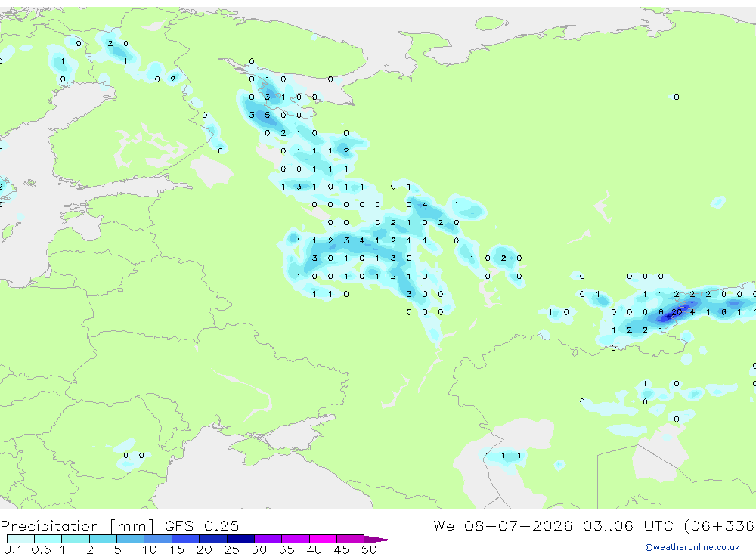Screen dimensions: 756x554
Task: Select the dark navy legend swatch between 25 and 30
Action: (240, 539)
